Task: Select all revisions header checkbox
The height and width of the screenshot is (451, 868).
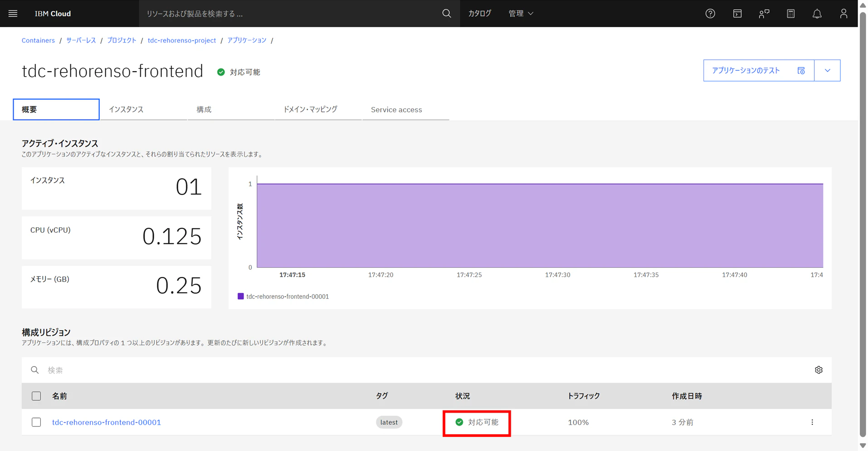Action: coord(36,396)
